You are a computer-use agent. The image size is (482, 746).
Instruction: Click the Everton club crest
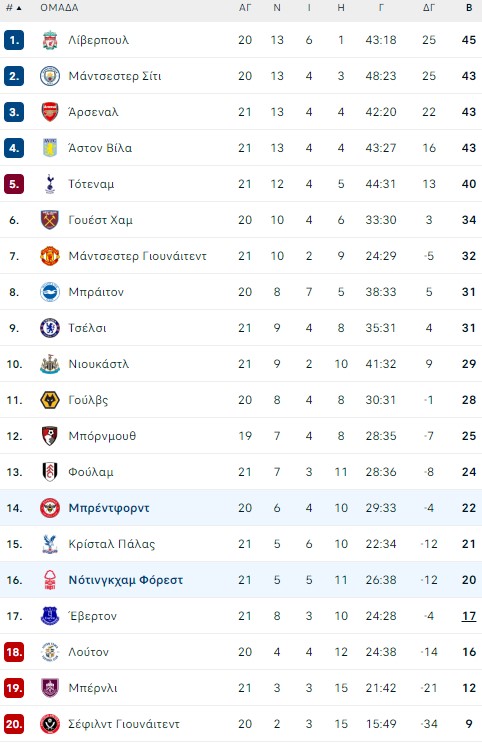tap(49, 616)
